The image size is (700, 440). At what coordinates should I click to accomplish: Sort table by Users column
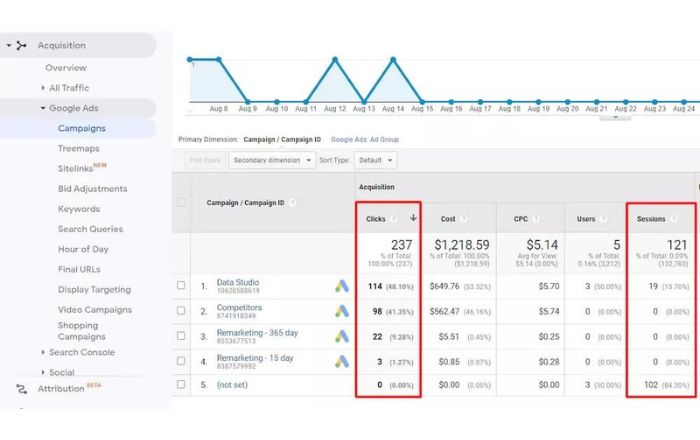pos(586,219)
